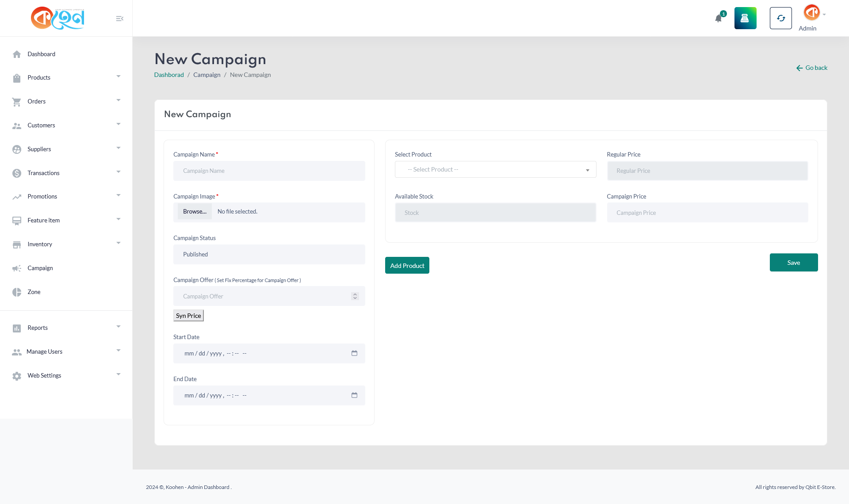Collapse the sidebar hamburger icon

(119, 19)
